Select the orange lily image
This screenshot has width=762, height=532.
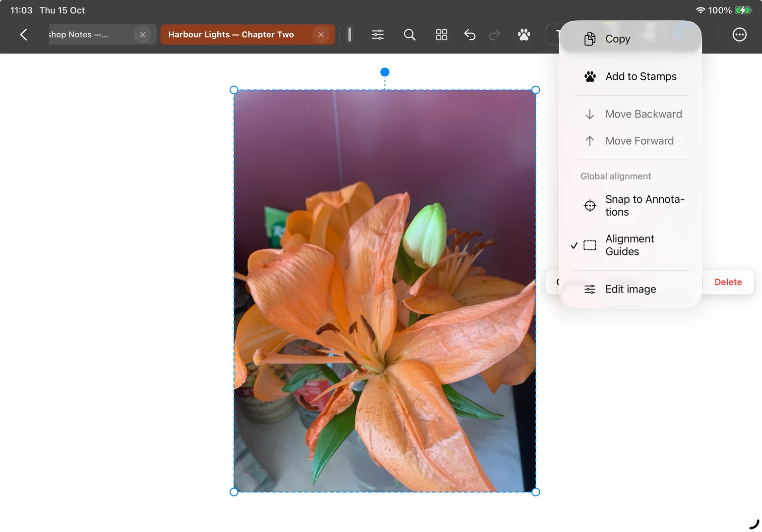pyautogui.click(x=384, y=291)
